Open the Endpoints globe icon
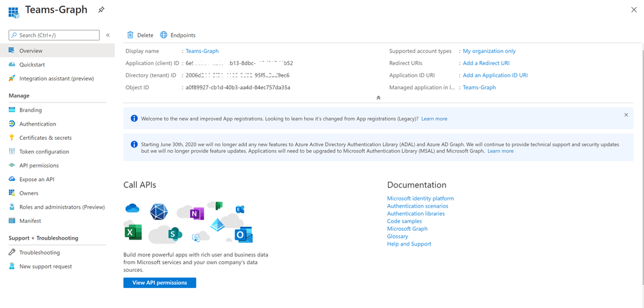 (164, 35)
